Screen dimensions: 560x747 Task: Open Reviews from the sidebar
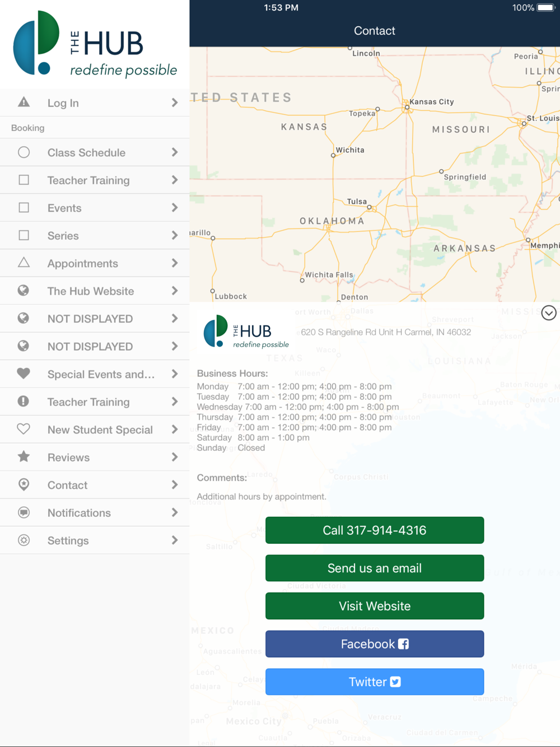[x=95, y=457]
